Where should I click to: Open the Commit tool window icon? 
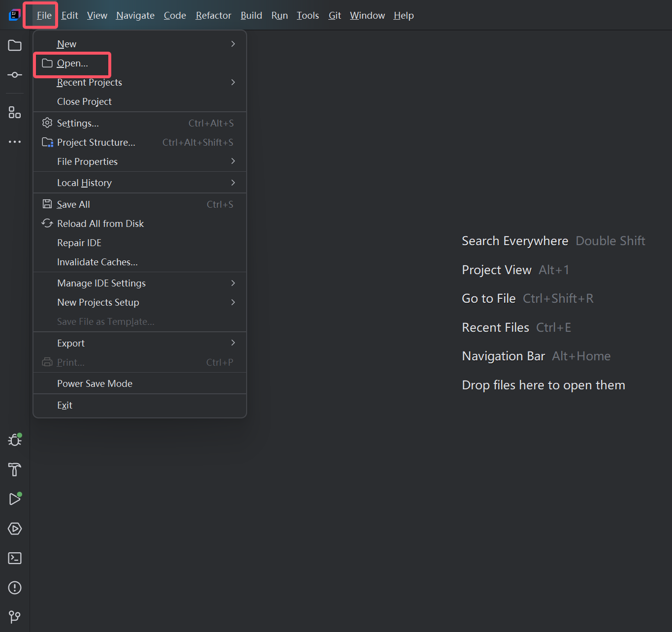point(15,75)
